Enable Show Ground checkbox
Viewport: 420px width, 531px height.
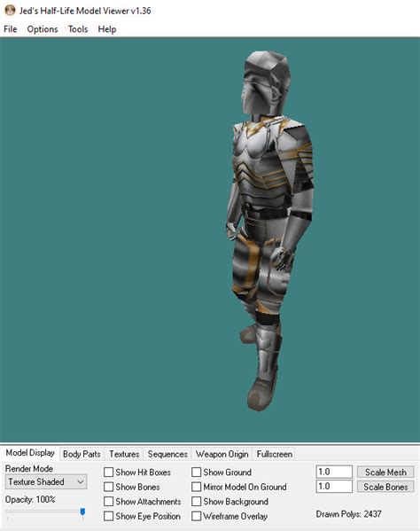click(x=197, y=472)
